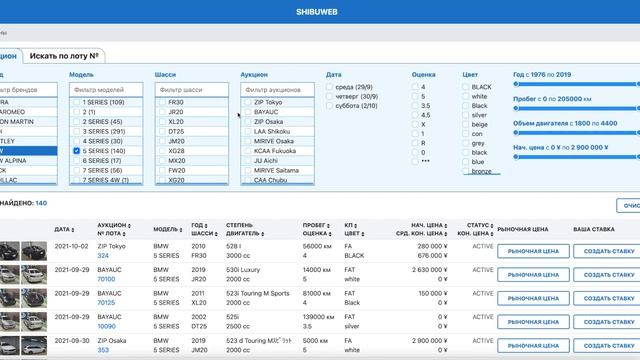Sort by ДВИГАТЕЛЬ column arrows

(262, 234)
